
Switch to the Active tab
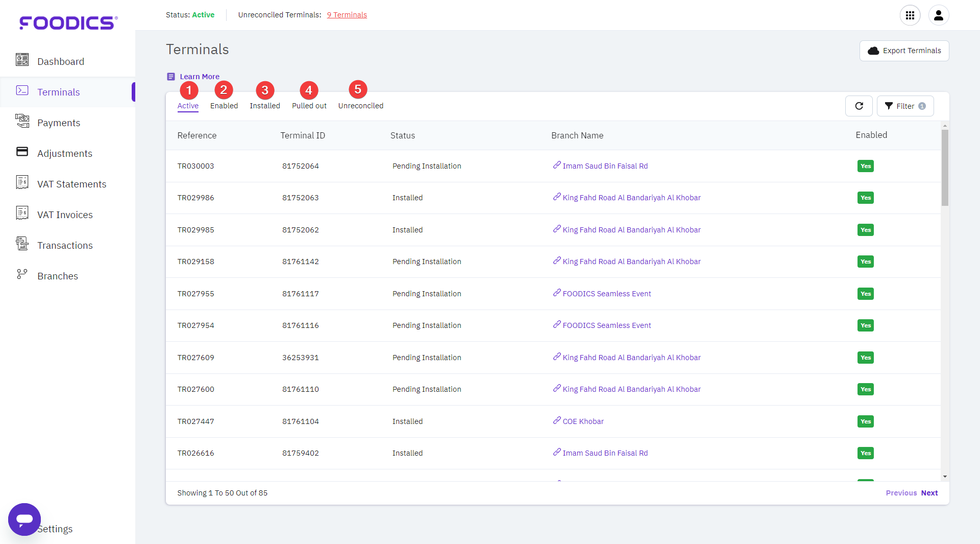pos(188,106)
